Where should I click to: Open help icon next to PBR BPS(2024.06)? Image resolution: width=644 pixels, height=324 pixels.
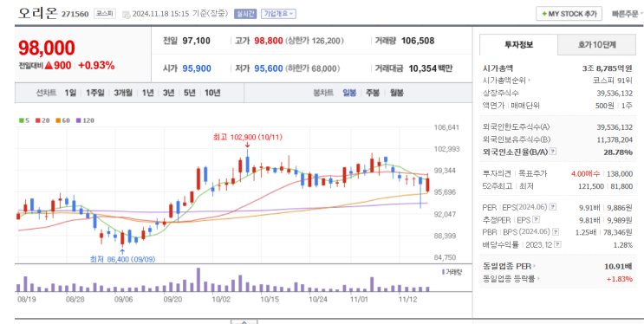click(556, 232)
